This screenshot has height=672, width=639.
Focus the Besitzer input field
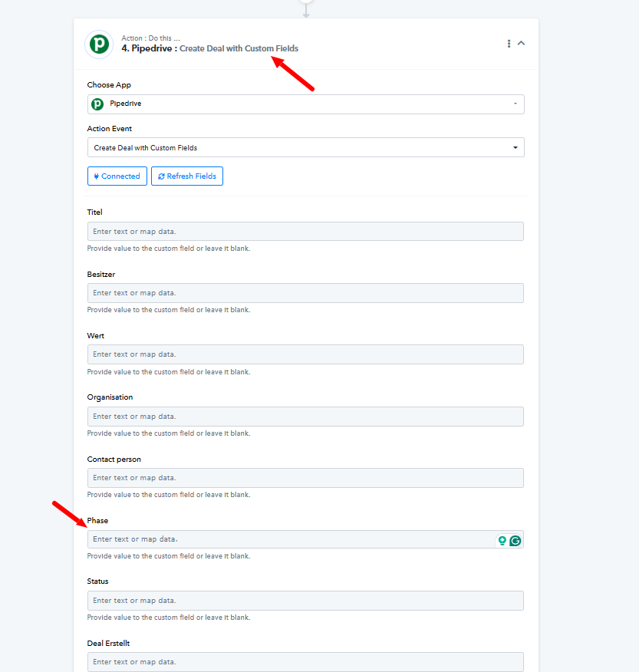305,293
